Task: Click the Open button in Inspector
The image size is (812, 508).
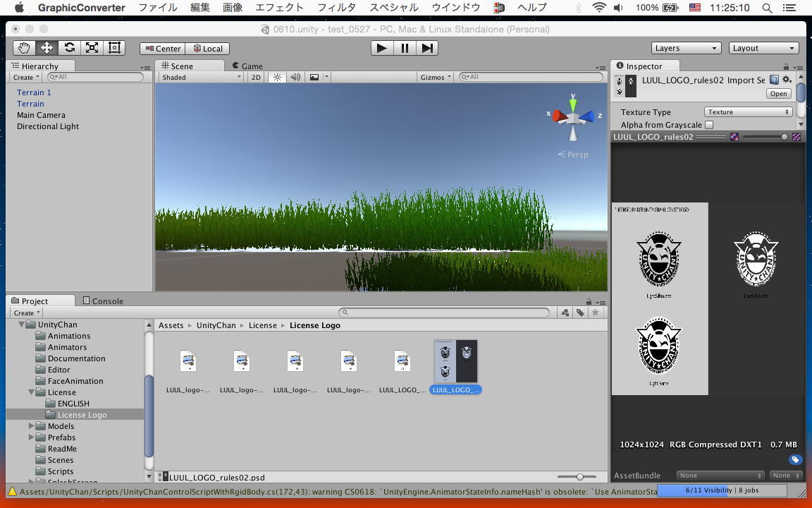Action: click(x=778, y=94)
